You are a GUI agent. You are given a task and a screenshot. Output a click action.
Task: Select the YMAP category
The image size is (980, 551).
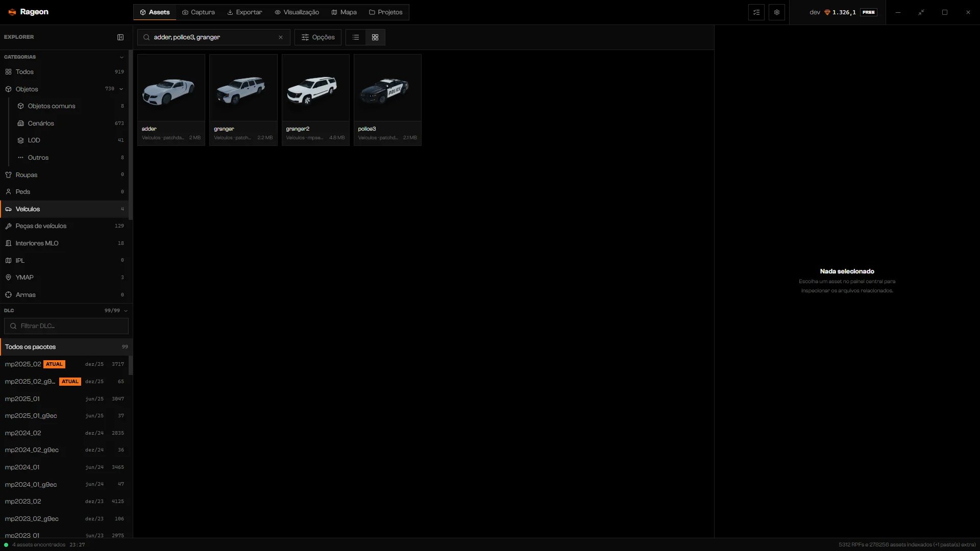click(64, 278)
